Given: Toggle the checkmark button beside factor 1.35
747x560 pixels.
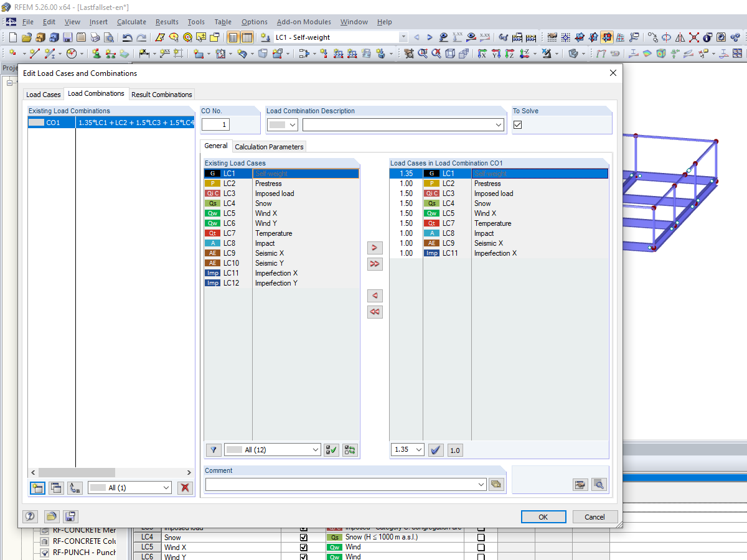Looking at the screenshot, I should [436, 449].
